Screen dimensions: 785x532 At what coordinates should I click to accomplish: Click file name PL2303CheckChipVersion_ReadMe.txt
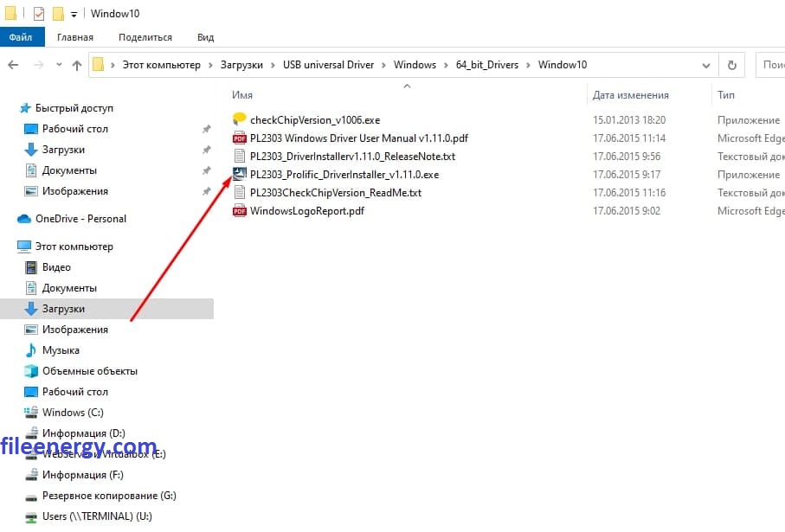(x=336, y=192)
